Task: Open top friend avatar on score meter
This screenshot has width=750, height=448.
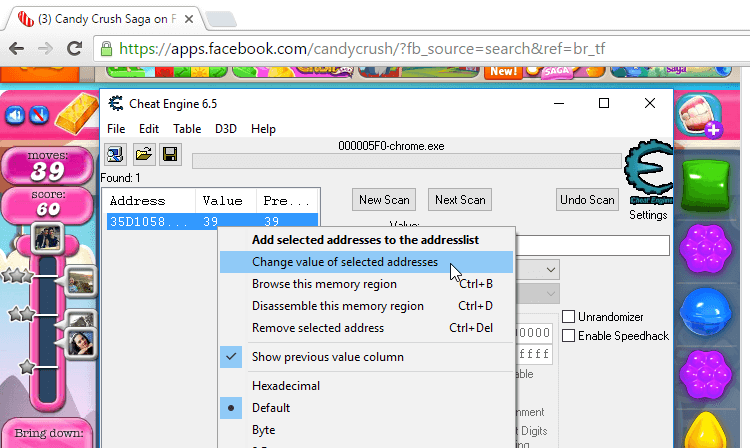Action: point(48,238)
